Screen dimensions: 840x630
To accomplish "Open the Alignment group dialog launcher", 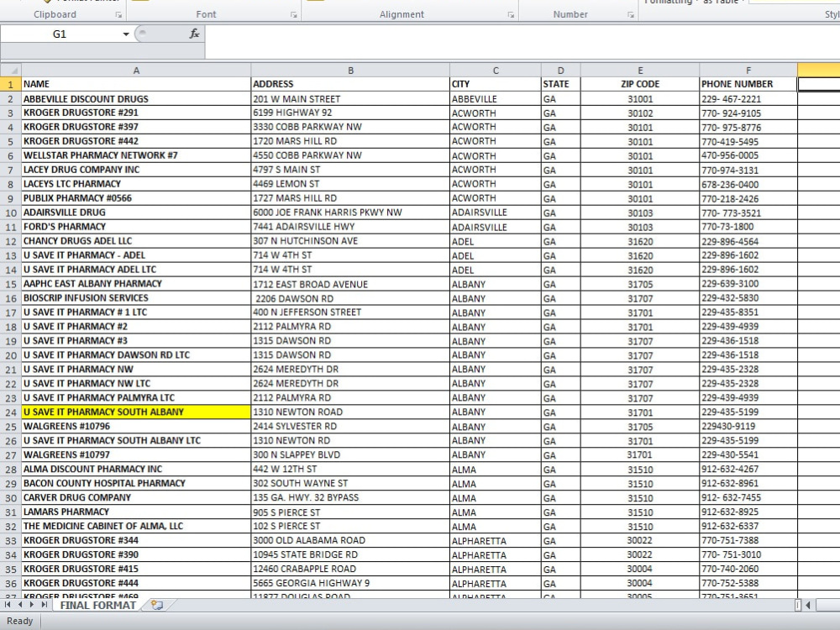I will coord(511,15).
